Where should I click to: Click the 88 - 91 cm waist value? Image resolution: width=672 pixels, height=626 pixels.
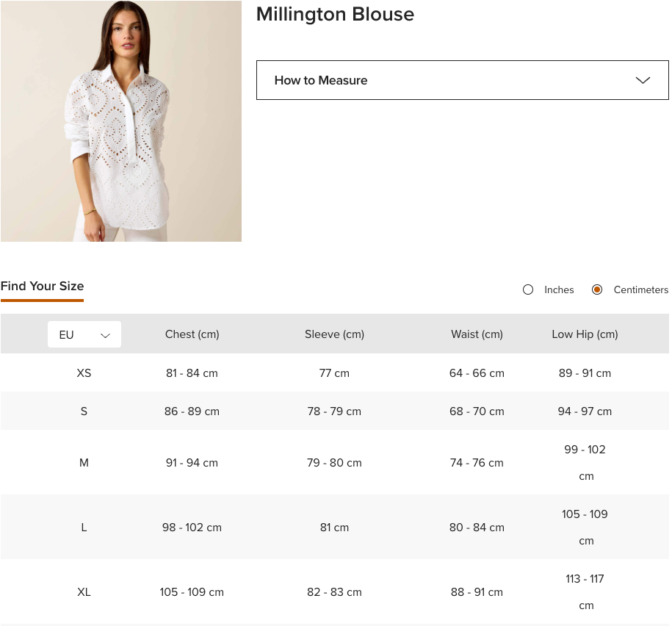[477, 592]
